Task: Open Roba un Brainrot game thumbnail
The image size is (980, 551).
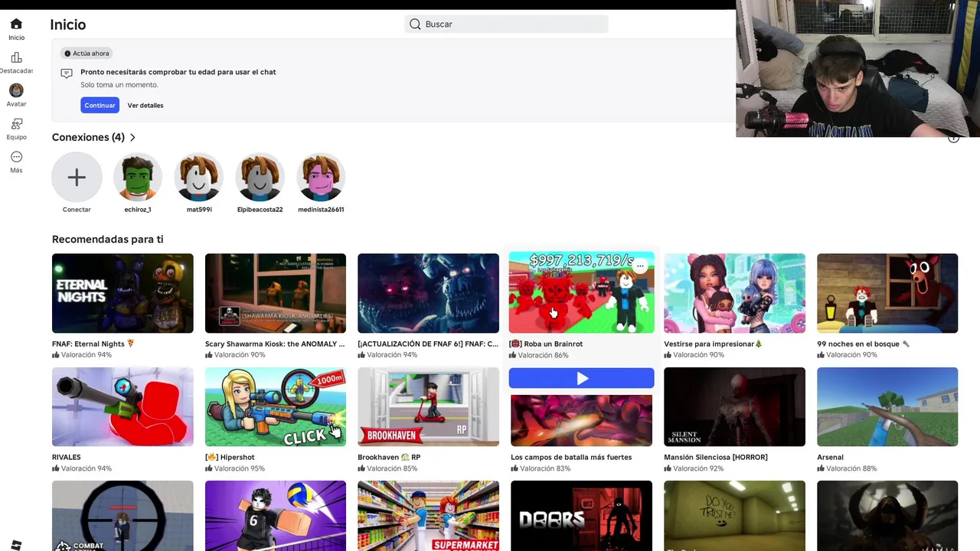Action: click(582, 292)
